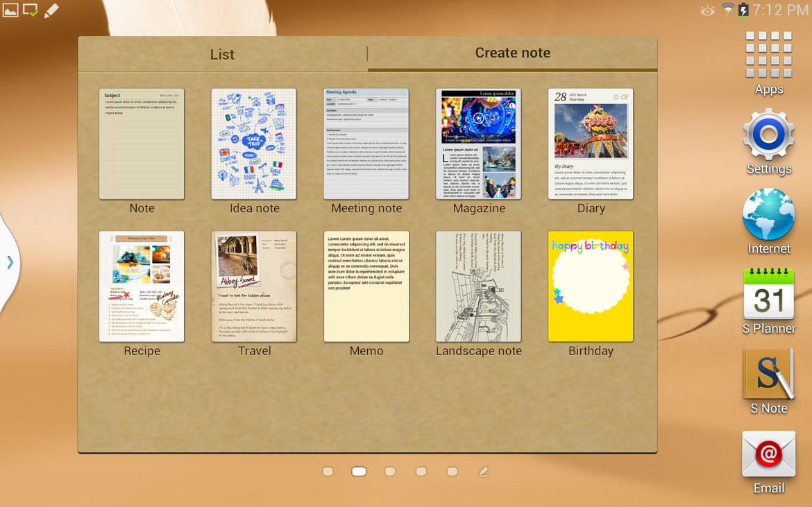The image size is (812, 507).
Task: Tap the battery charging indicator
Action: (x=744, y=9)
